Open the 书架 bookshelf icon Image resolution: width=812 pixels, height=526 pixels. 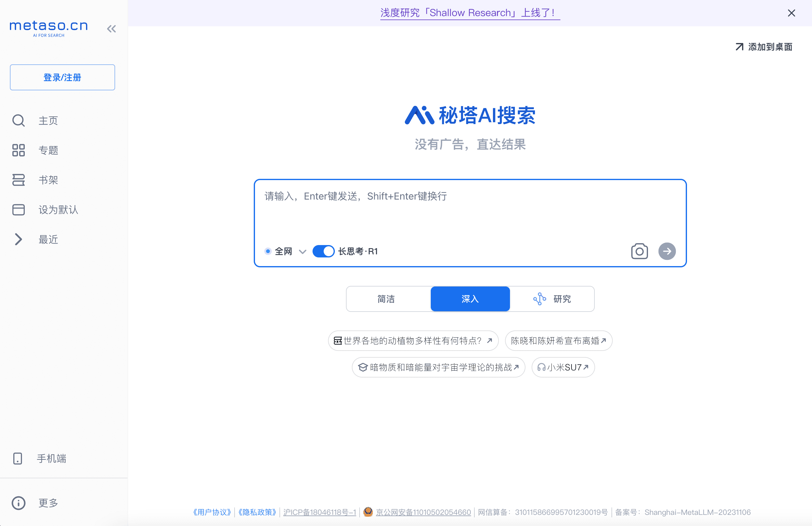(19, 180)
